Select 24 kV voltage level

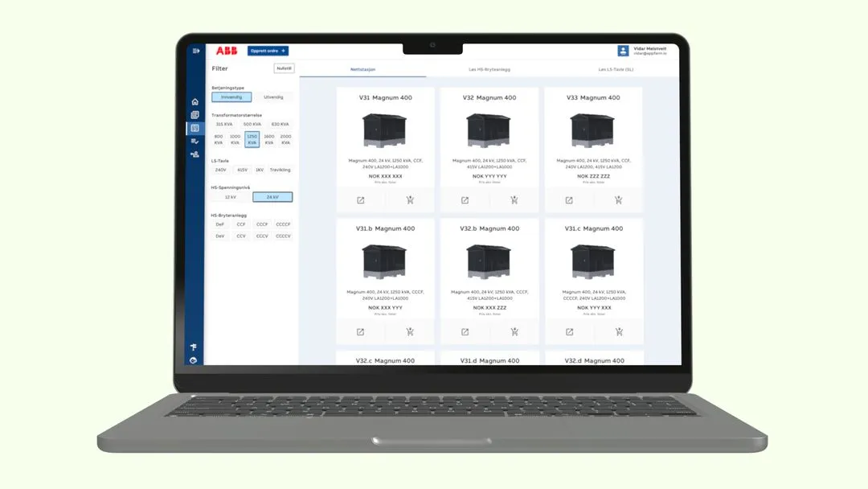coord(272,197)
